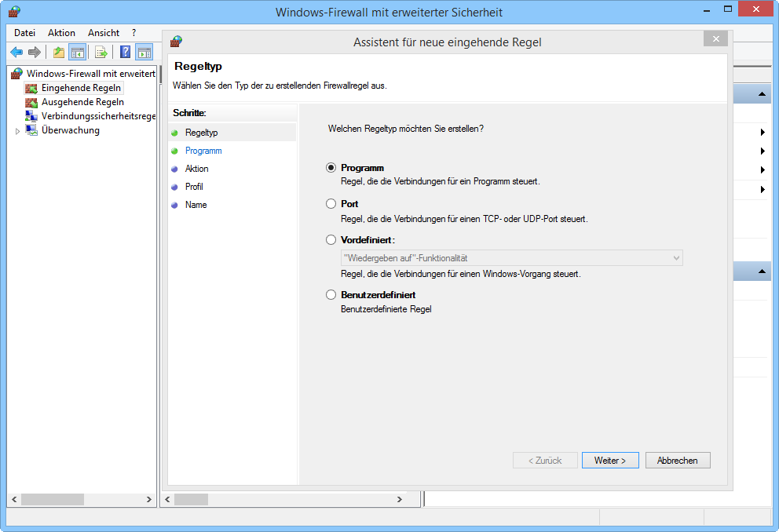Click the Programm step link in Schritte
This screenshot has width=779, height=532.
tap(203, 151)
